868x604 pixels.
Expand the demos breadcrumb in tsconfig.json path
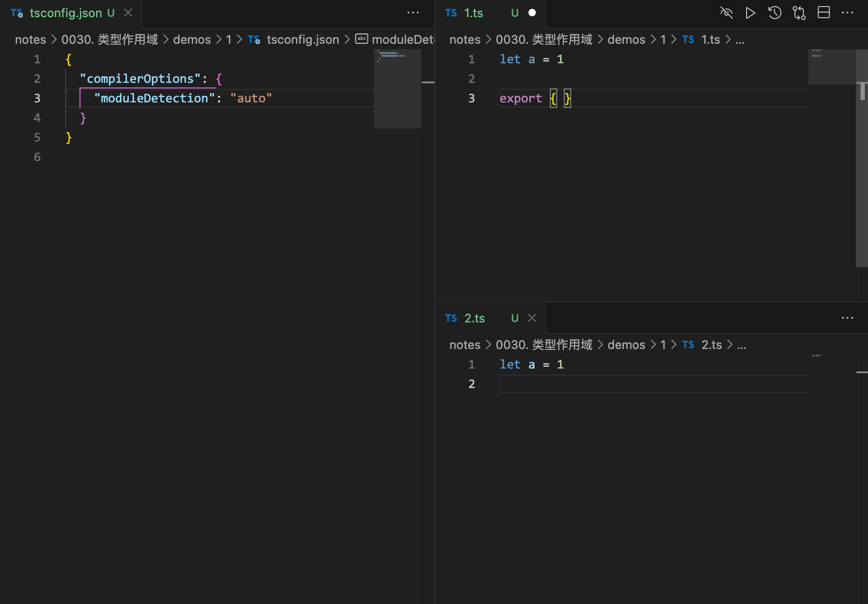coord(192,40)
